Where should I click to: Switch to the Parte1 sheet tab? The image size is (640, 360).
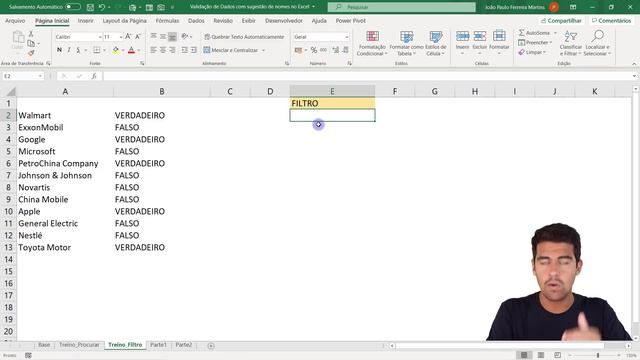pos(158,345)
